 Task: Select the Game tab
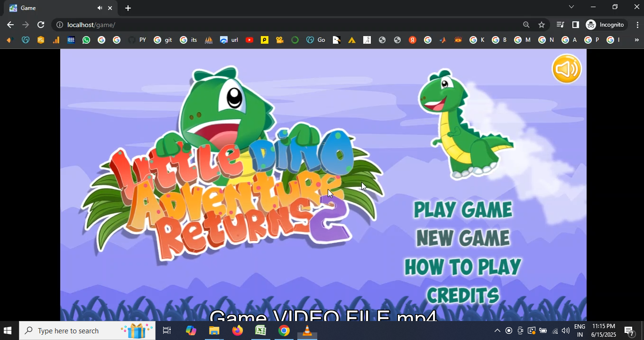[x=52, y=8]
